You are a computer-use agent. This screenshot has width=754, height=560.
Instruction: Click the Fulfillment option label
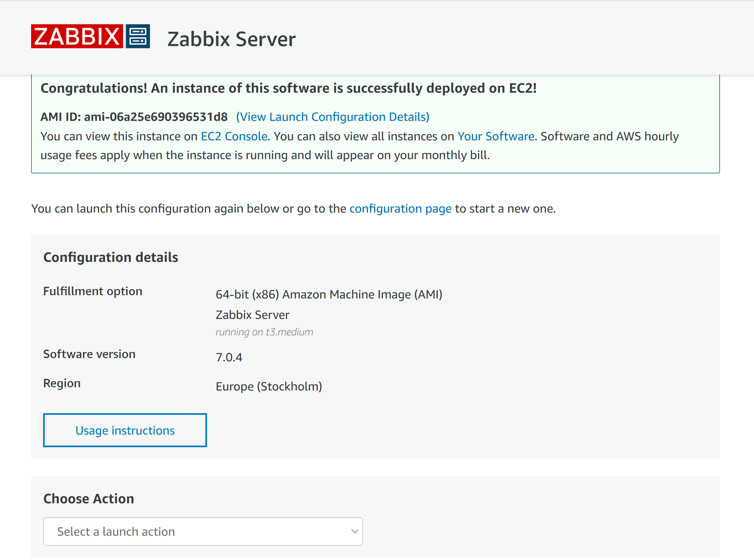(x=93, y=292)
